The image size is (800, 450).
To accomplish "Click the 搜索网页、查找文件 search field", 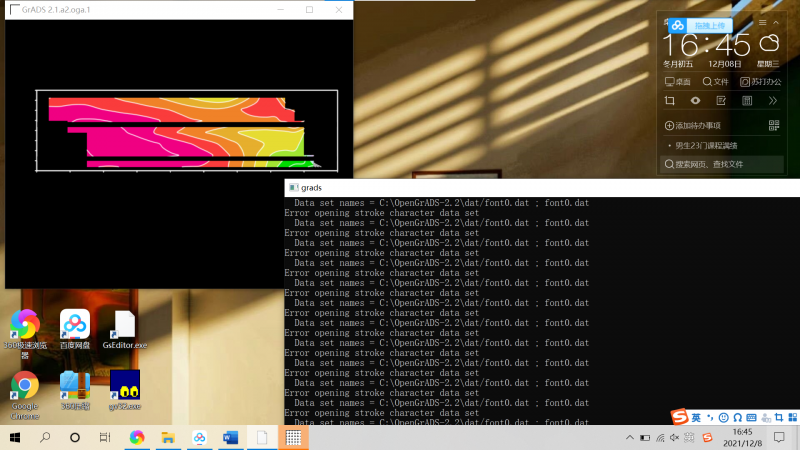I will 720,164.
